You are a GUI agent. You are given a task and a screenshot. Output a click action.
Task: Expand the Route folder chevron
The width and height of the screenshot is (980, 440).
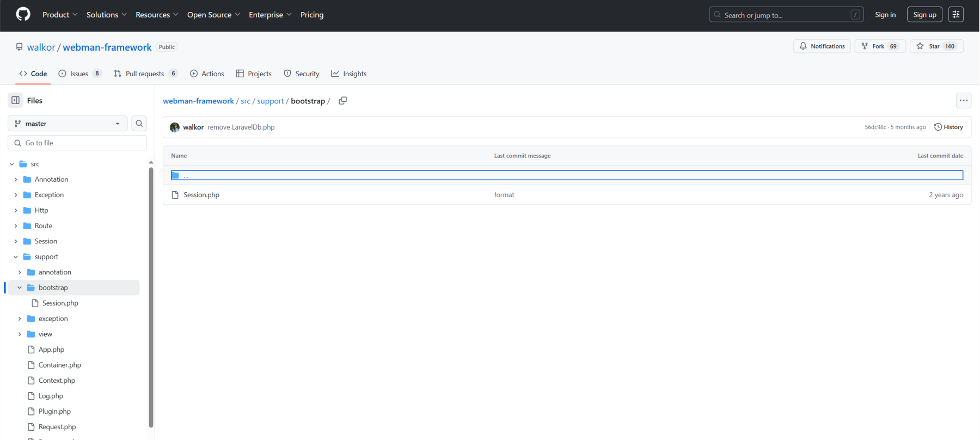[16, 226]
